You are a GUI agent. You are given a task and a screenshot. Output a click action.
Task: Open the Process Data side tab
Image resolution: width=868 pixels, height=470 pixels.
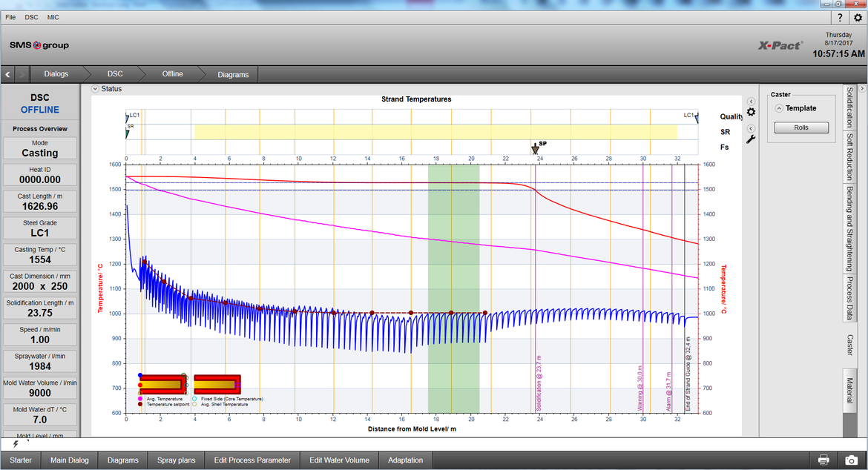point(849,298)
